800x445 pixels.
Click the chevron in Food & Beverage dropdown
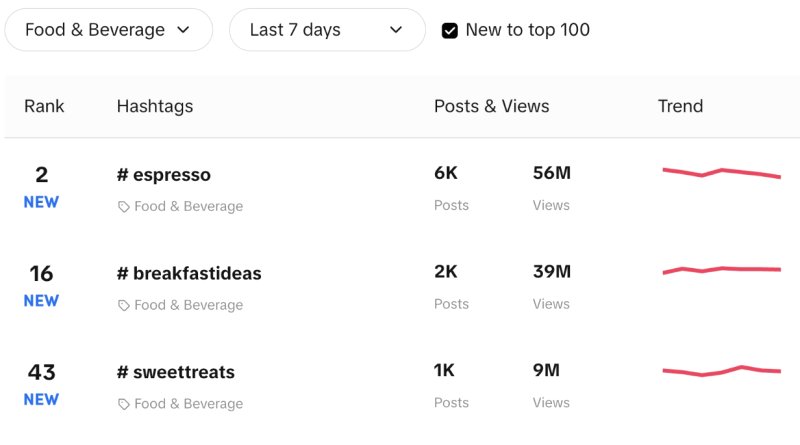(183, 30)
